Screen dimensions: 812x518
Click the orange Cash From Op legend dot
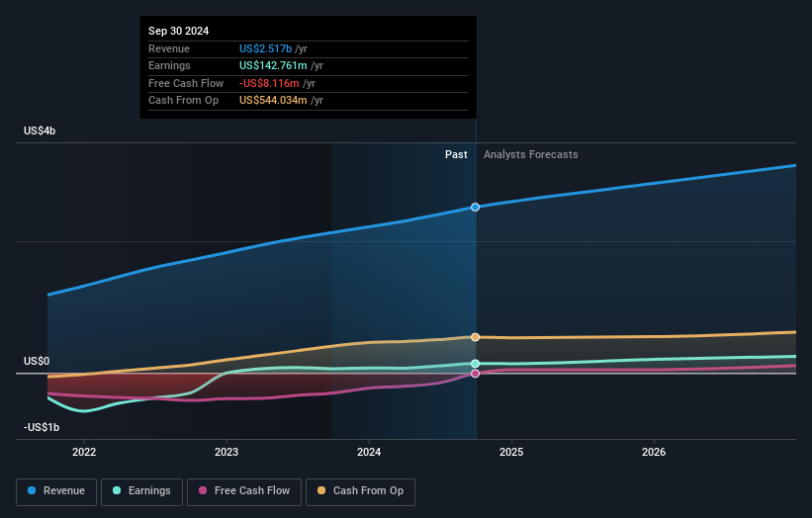(x=321, y=490)
